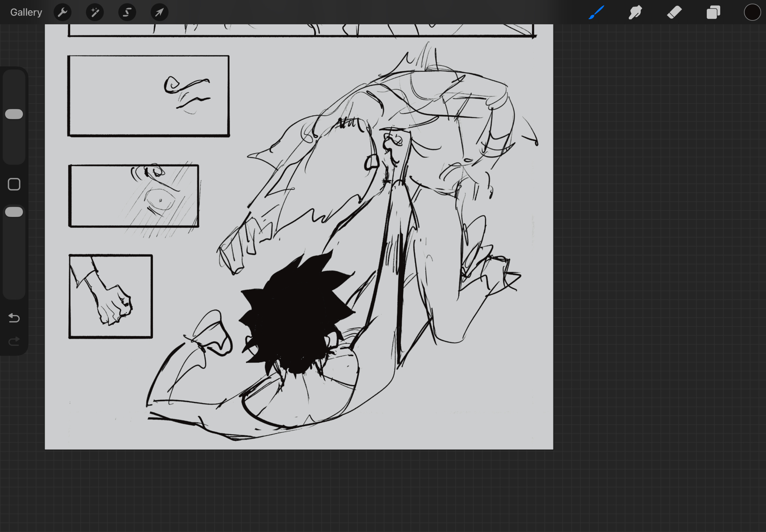
Task: Activate the Selection tool
Action: [x=127, y=12]
